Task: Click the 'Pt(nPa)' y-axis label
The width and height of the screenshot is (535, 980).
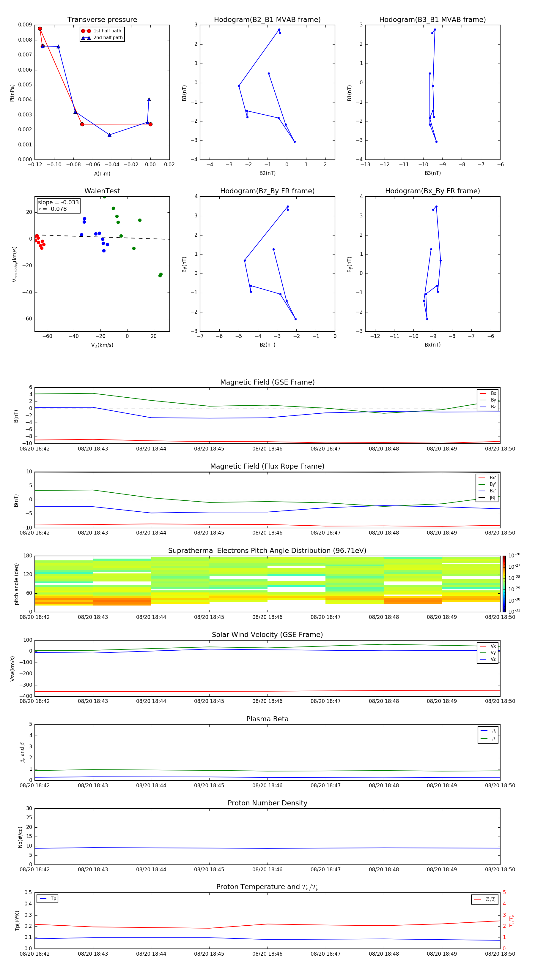Action: coord(12,93)
